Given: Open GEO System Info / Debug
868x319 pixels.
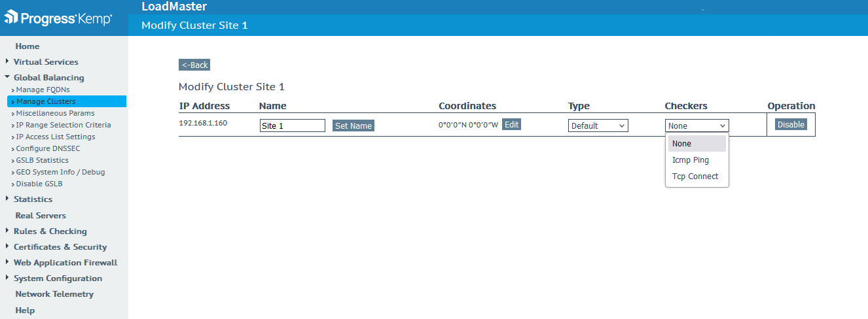Looking at the screenshot, I should coord(60,172).
